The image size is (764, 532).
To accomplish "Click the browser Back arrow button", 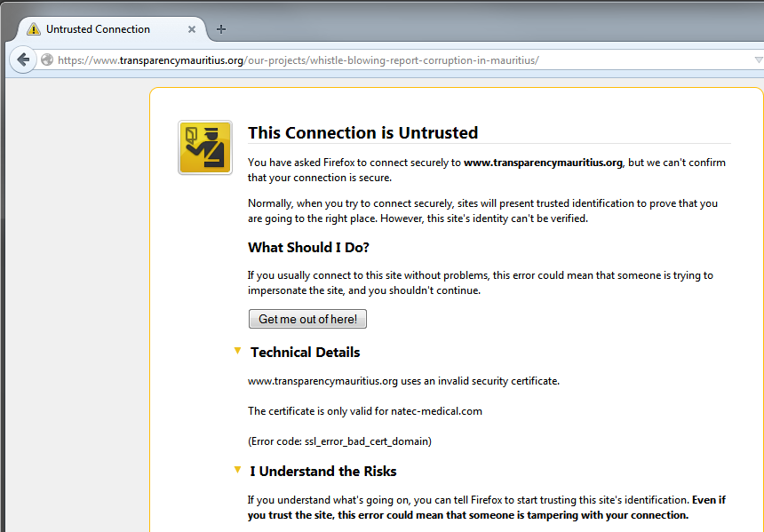I will point(23,60).
